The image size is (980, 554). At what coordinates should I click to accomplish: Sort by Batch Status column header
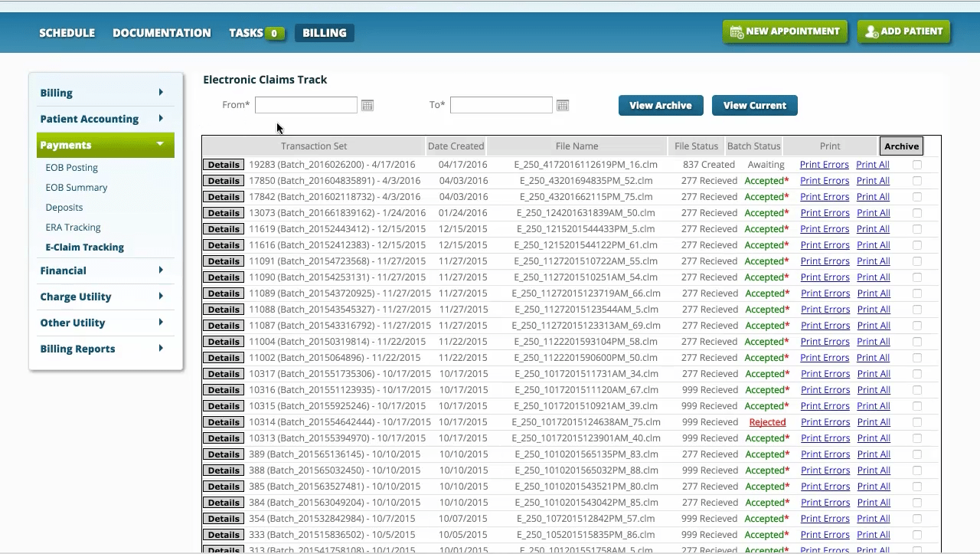point(754,146)
